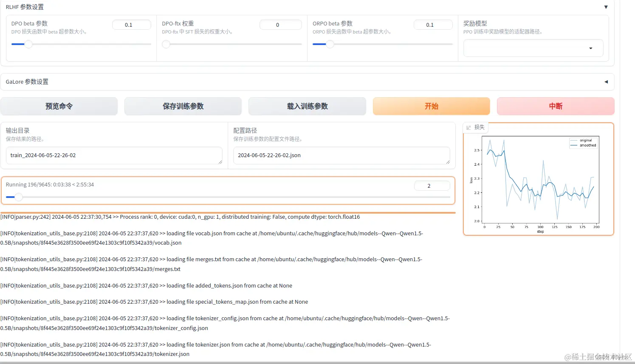Click the 输出目录 output directory field
The image size is (635, 364).
pos(115,155)
